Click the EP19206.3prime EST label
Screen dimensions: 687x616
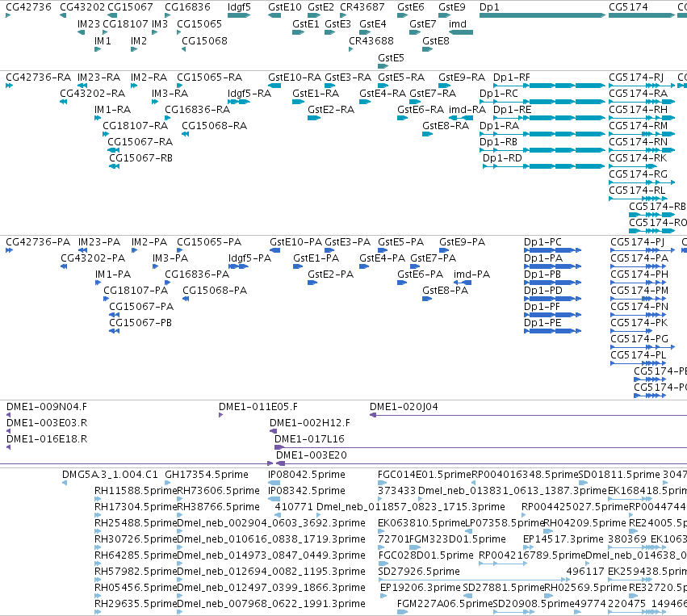point(420,588)
